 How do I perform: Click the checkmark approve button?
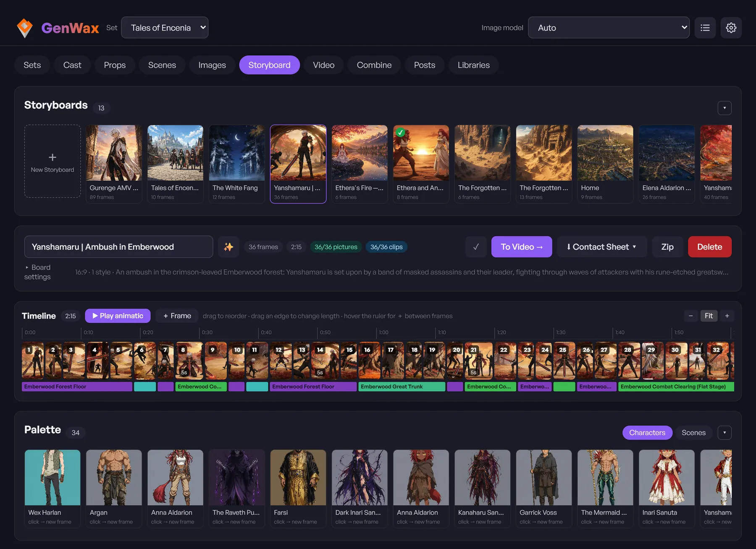[476, 247]
